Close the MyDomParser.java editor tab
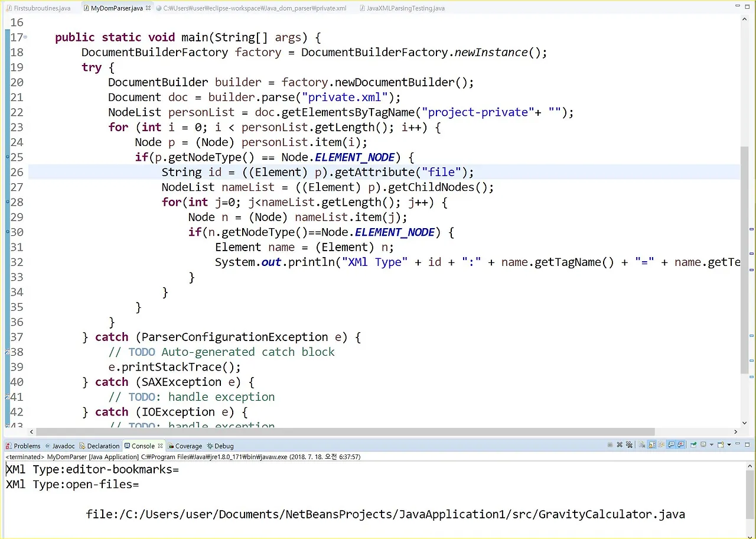 pos(148,8)
